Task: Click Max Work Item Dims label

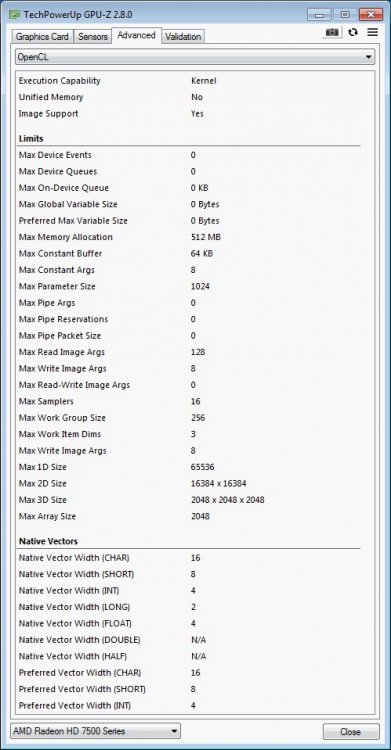Action: [60, 434]
